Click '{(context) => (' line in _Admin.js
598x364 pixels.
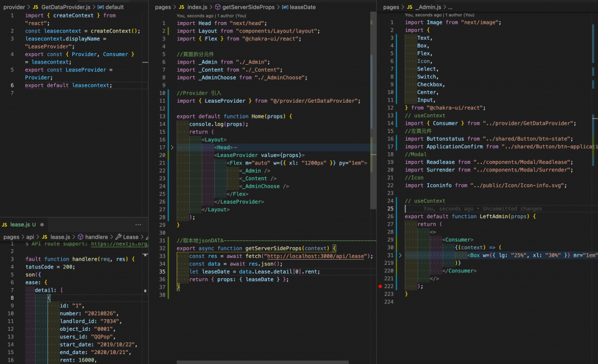[x=478, y=247]
